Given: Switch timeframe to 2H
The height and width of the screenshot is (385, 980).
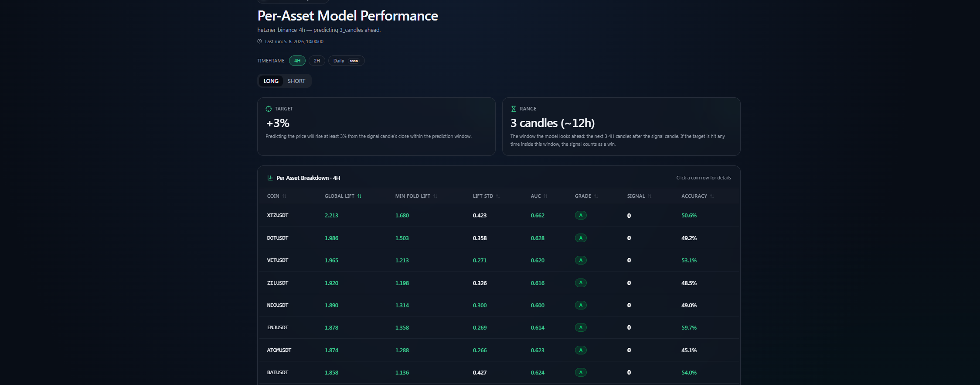Looking at the screenshot, I should 317,61.
